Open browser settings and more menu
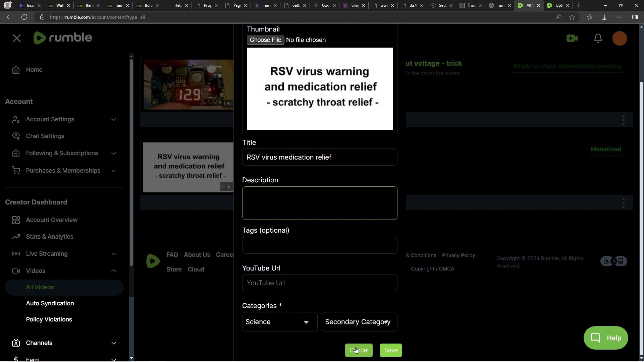 619,17
